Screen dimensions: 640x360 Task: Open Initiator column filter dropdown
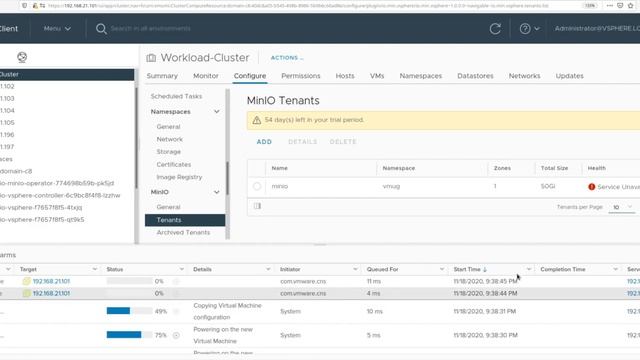click(x=355, y=269)
